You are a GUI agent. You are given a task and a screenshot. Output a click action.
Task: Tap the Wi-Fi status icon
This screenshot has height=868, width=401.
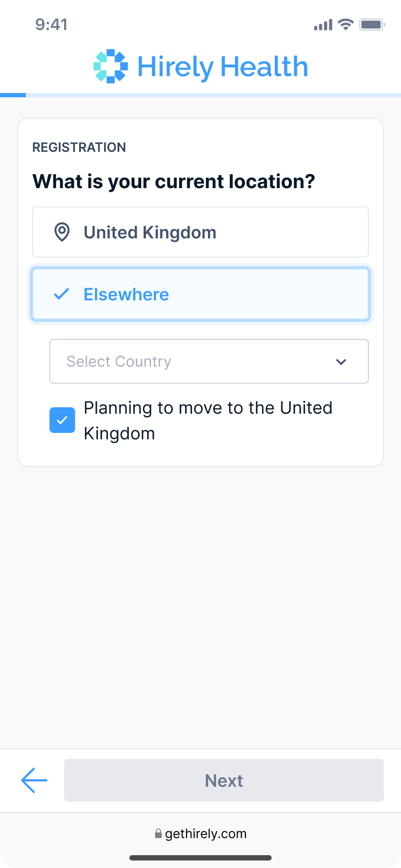tap(346, 24)
